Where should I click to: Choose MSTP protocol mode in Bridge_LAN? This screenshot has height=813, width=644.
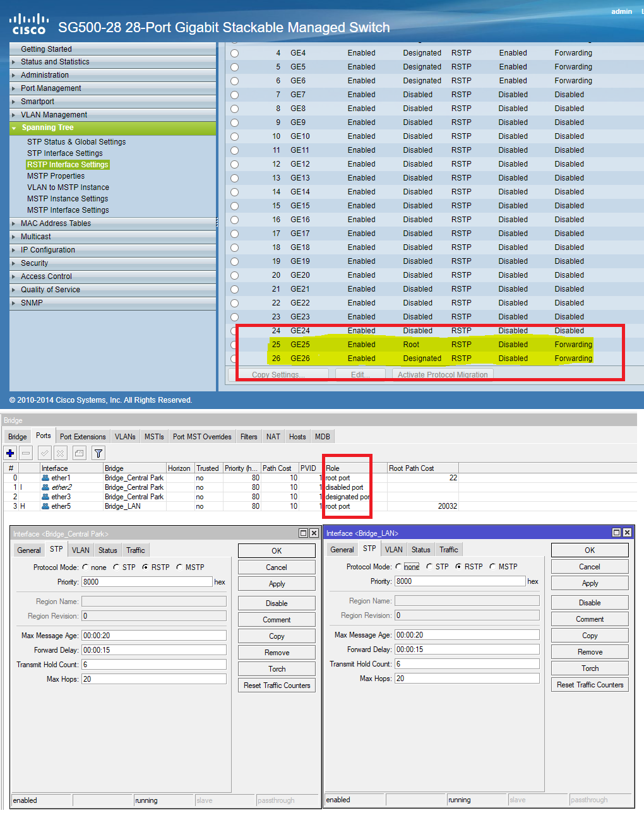(x=492, y=567)
